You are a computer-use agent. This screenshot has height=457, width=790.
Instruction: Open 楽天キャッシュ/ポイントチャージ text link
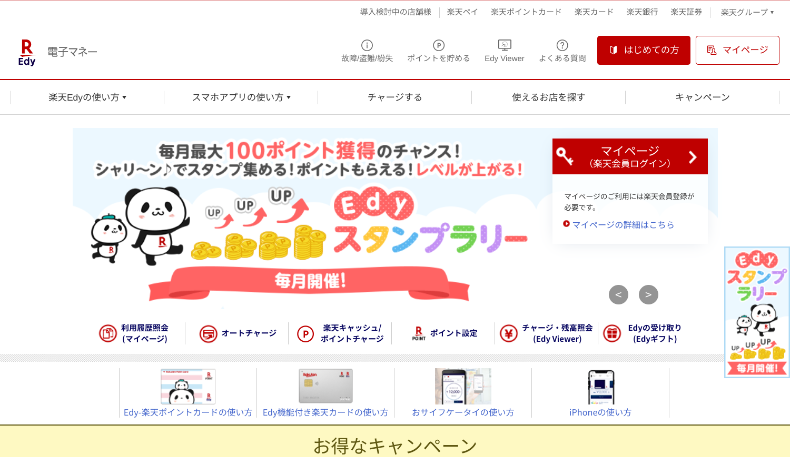tap(352, 333)
